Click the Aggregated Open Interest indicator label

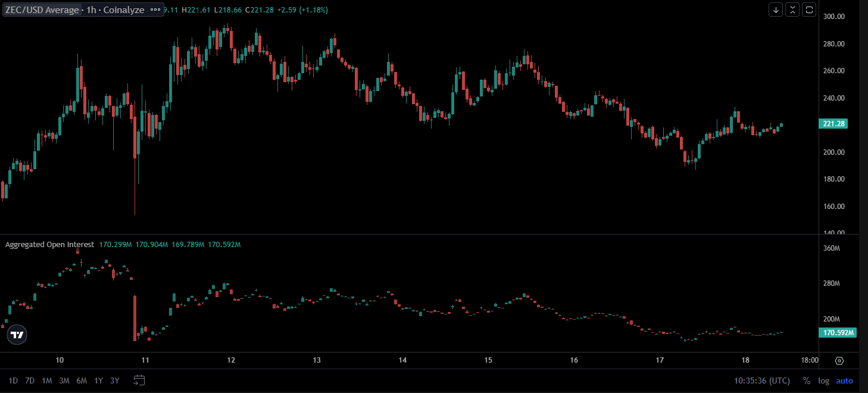[x=49, y=245]
